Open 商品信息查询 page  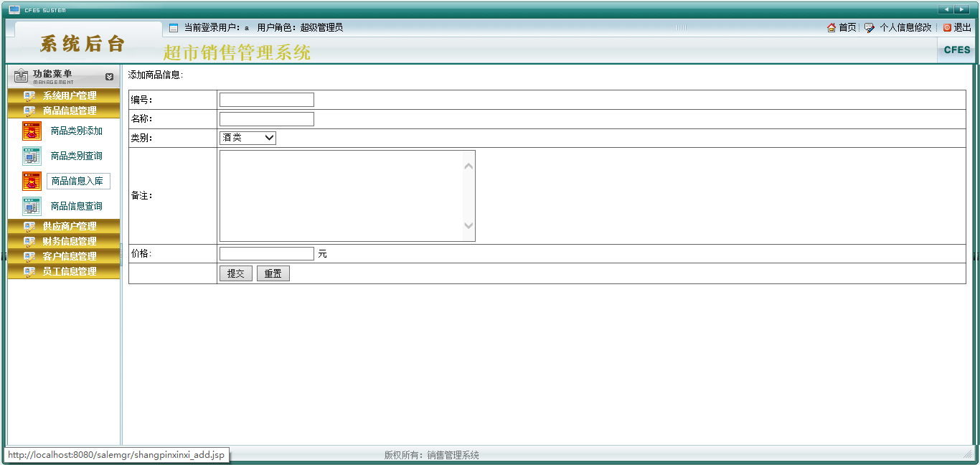coord(77,206)
